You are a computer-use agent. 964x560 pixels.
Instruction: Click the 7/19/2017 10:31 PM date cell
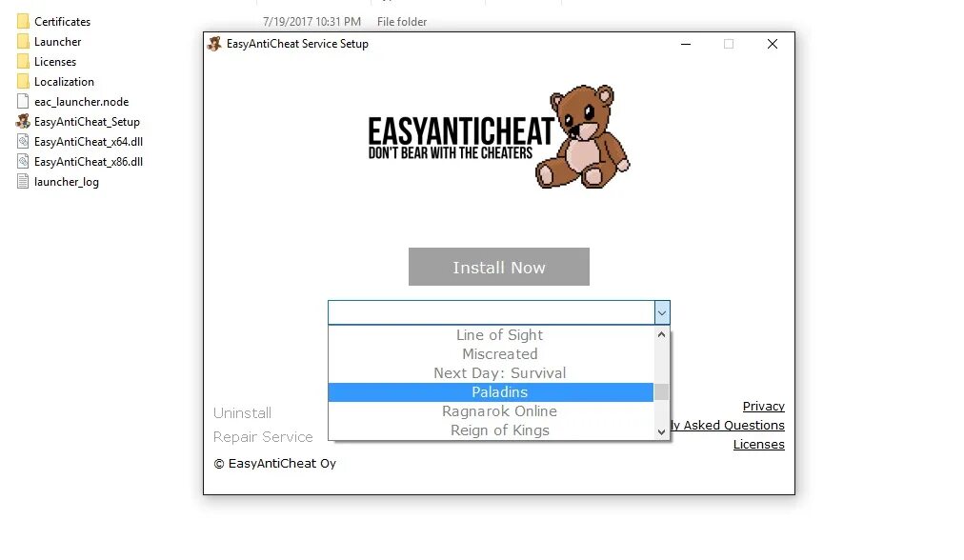pyautogui.click(x=311, y=22)
